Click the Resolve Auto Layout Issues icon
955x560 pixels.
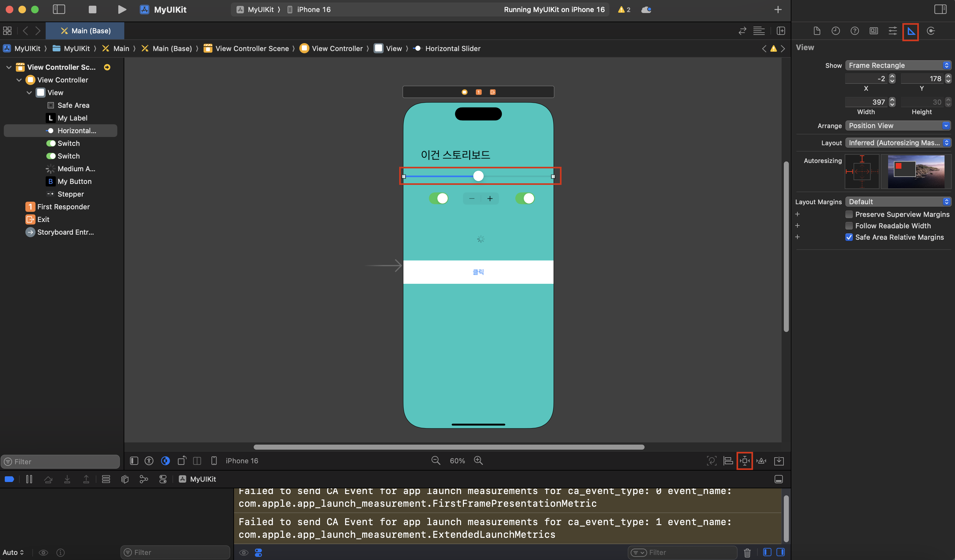pyautogui.click(x=761, y=461)
